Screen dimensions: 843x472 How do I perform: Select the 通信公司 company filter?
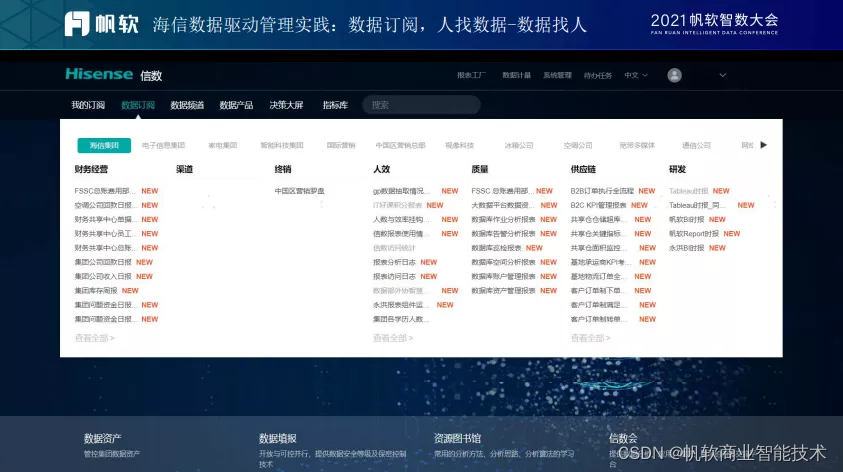(x=696, y=145)
